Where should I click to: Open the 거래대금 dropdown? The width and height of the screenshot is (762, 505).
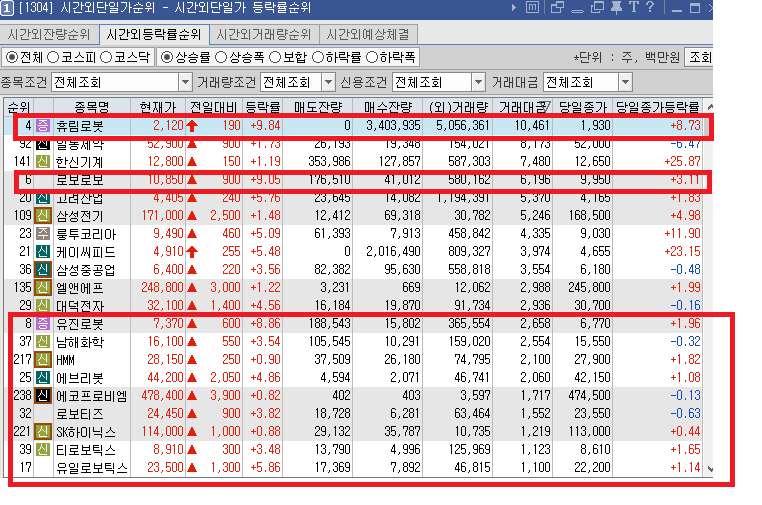(x=625, y=82)
